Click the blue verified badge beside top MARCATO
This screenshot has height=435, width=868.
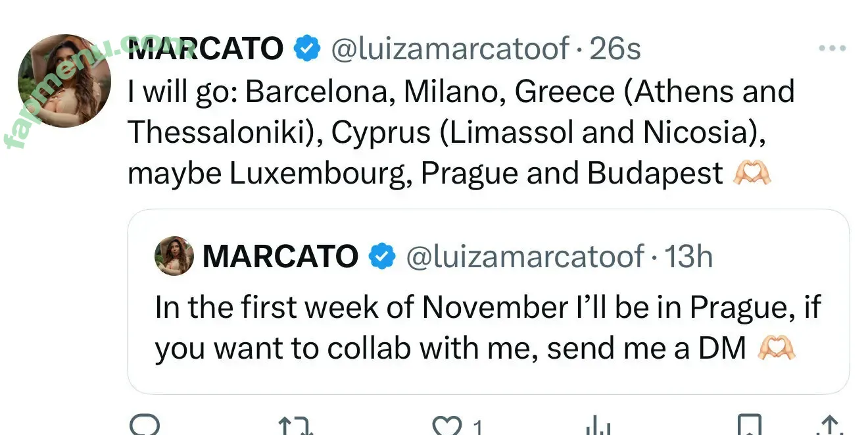pyautogui.click(x=306, y=49)
